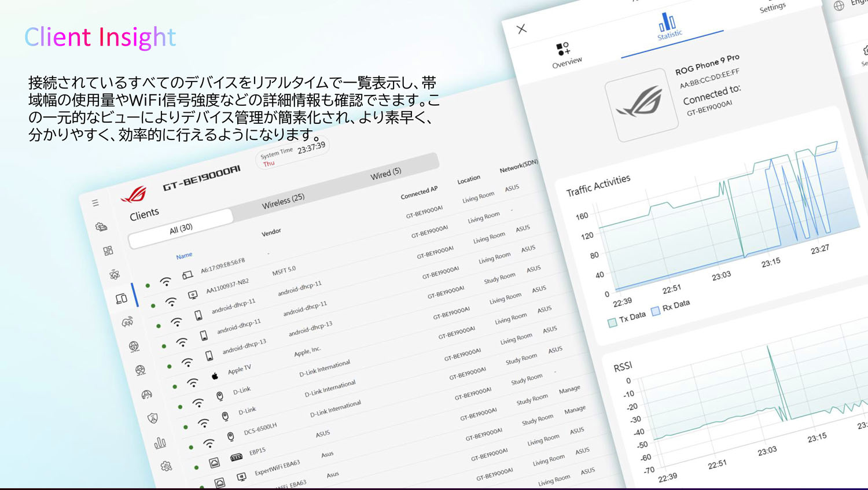The height and width of the screenshot is (490, 868).
Task: Select the client named DCS-6500LH
Action: [260, 429]
